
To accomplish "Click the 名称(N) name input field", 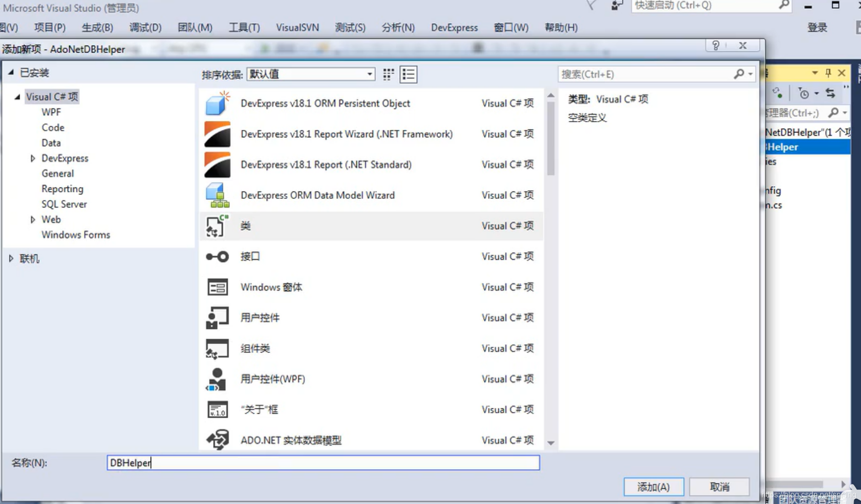I will (x=323, y=463).
